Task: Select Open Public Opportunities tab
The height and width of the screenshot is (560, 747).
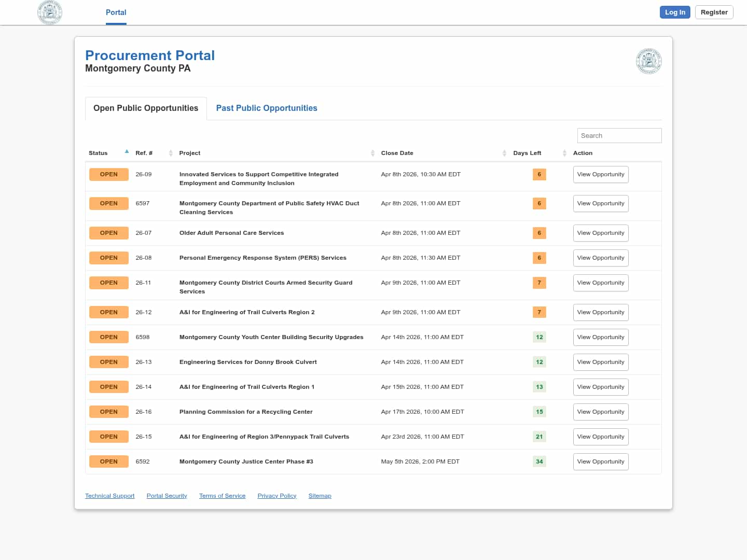Action: click(x=146, y=108)
